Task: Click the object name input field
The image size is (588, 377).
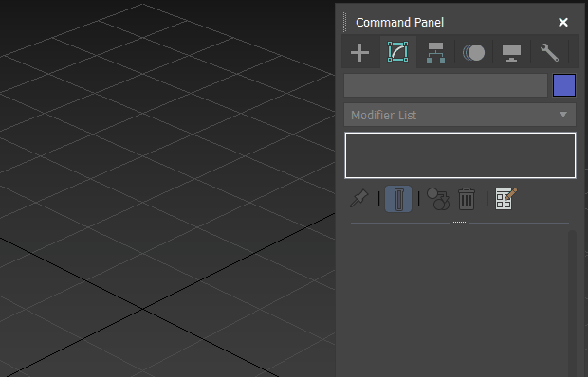Action: (446, 85)
